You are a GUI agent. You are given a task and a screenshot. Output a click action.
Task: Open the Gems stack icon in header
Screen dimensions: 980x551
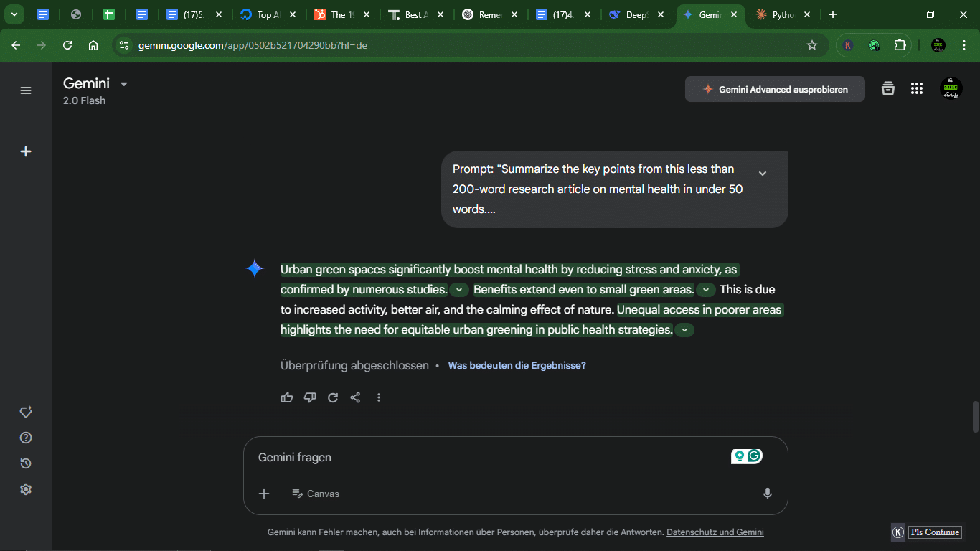click(x=888, y=88)
